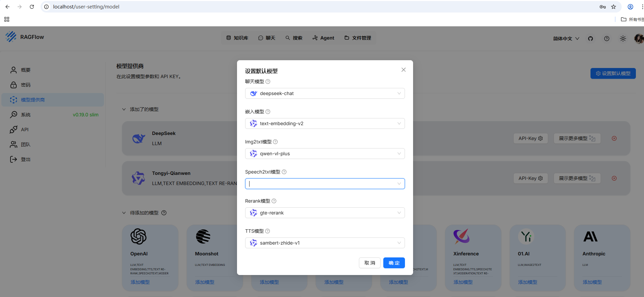Open the Img2txt模型 qwen-vl-plus dropdown
The image size is (644, 297).
[325, 154]
